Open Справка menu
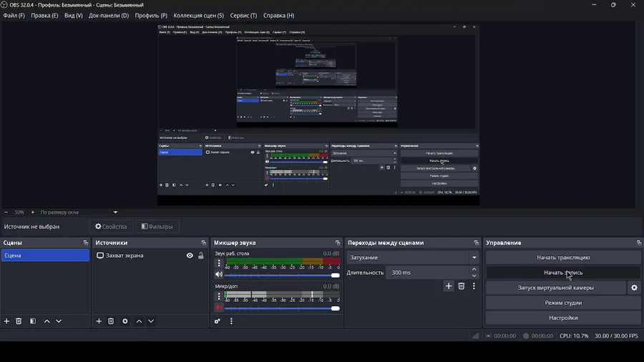The height and width of the screenshot is (362, 644). pos(279,16)
